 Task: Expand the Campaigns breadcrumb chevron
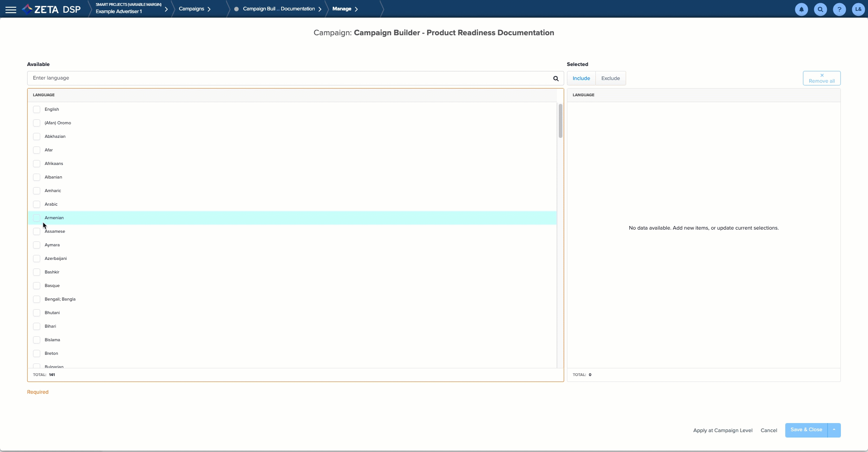(x=209, y=9)
